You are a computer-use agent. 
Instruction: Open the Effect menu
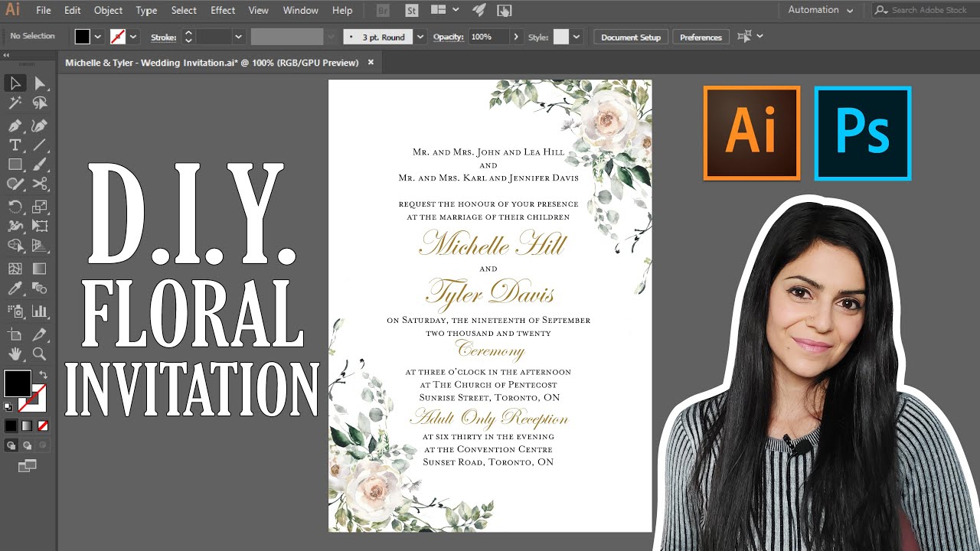[x=223, y=10]
